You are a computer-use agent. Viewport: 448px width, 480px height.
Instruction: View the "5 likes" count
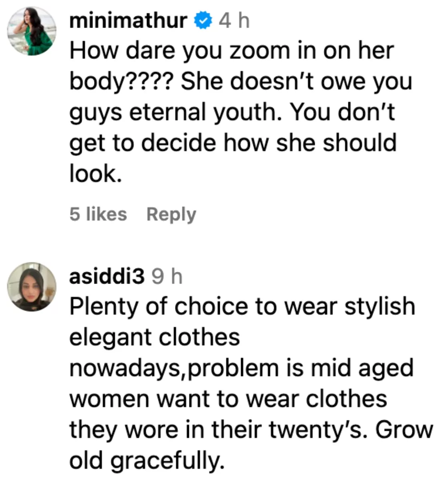98,214
